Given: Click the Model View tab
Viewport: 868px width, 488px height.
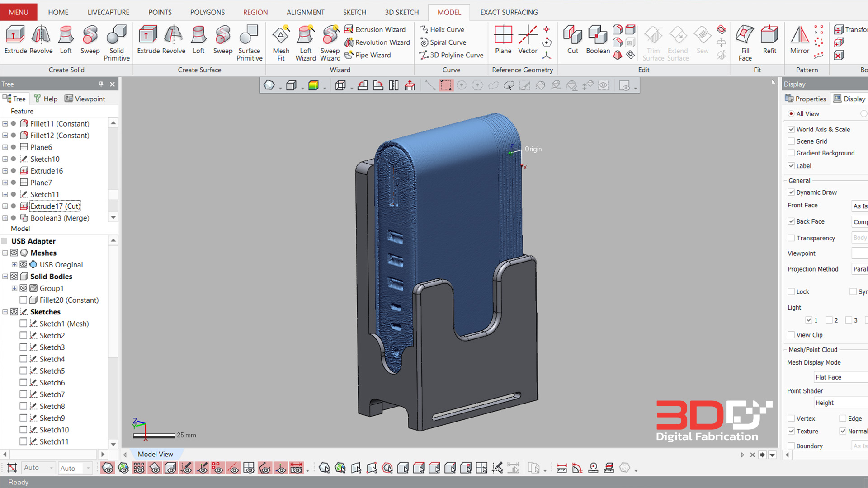Looking at the screenshot, I should (155, 454).
